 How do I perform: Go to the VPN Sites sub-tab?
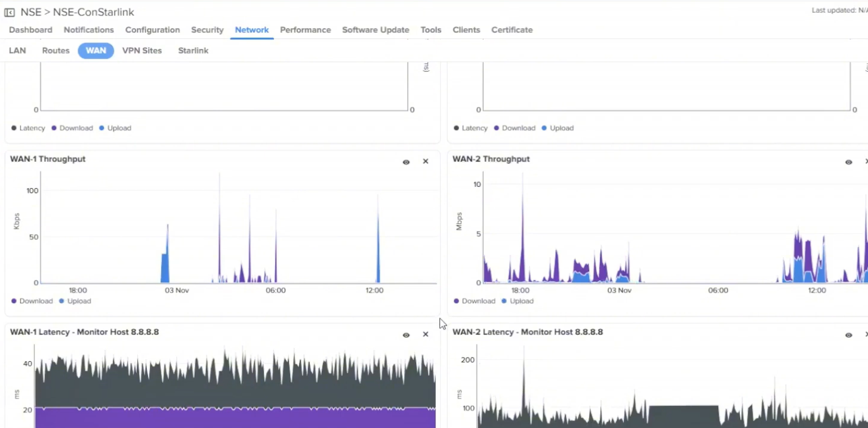pyautogui.click(x=142, y=51)
